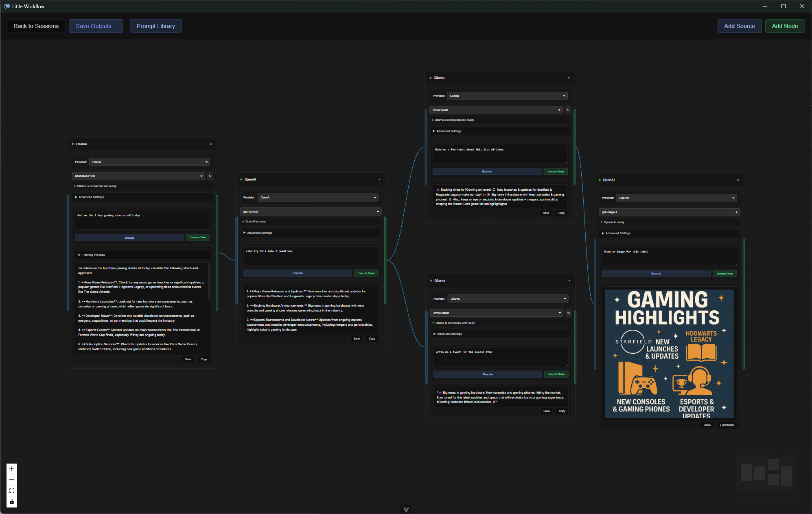Open the gpt-image-1 model dropdown

[x=669, y=212]
